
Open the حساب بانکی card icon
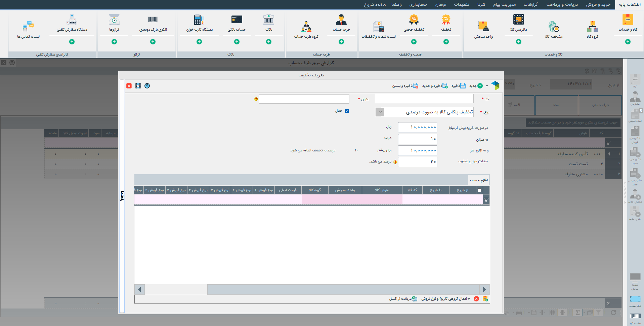(237, 20)
